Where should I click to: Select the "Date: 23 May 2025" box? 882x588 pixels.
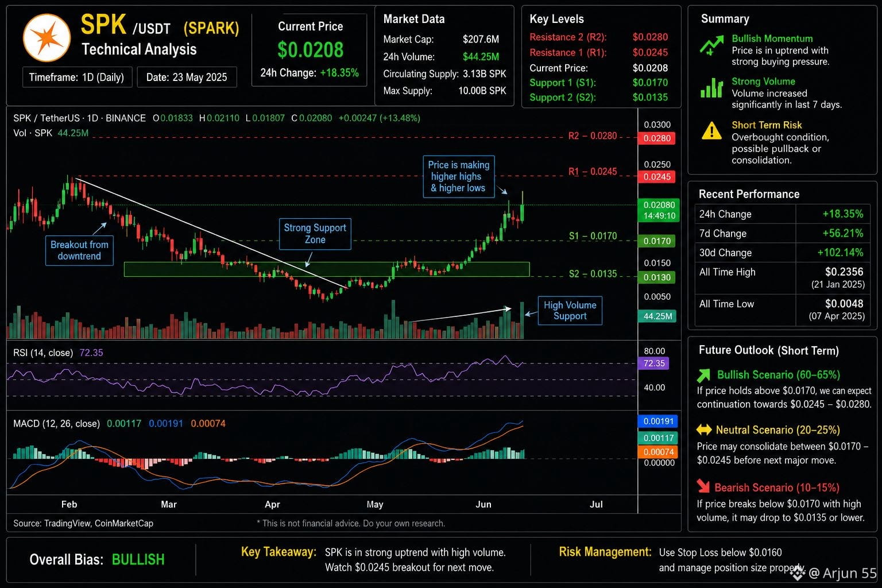point(187,77)
